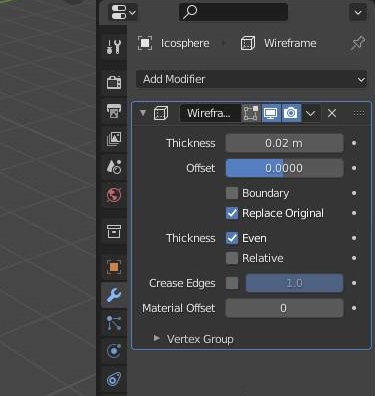Click the Thickness 0.02 m field

coord(284,143)
